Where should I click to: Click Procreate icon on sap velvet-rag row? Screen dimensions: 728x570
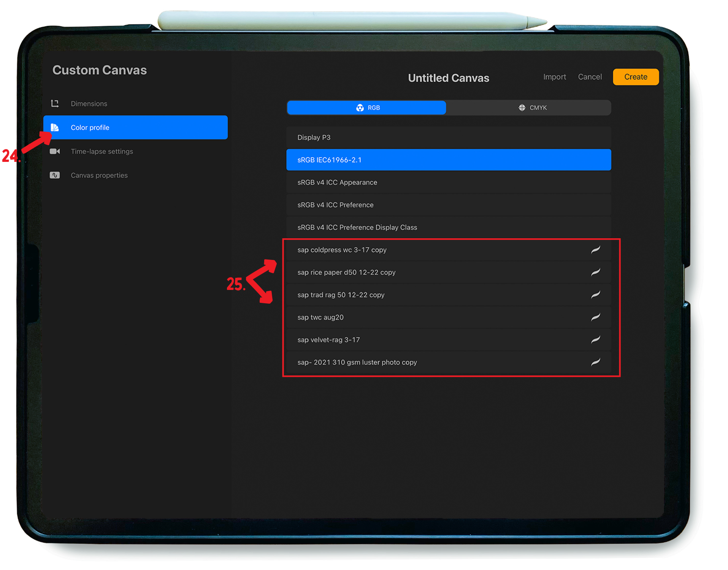(595, 339)
